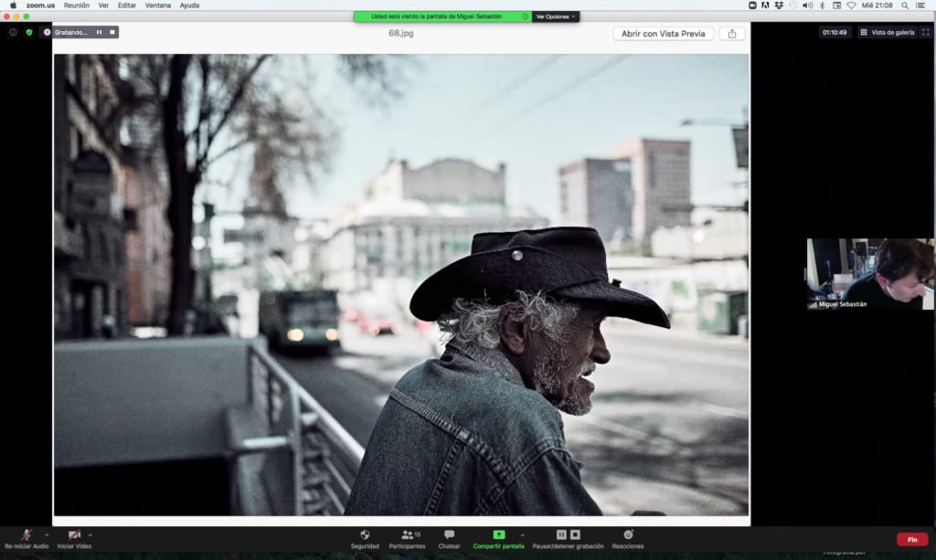Open the Reacciones emoji picker
Viewport: 936px width, 560px height.
(x=628, y=535)
